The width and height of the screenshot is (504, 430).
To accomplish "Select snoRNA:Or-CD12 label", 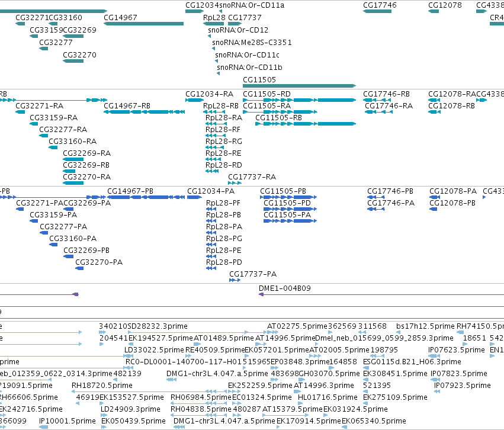I will 238,30.
